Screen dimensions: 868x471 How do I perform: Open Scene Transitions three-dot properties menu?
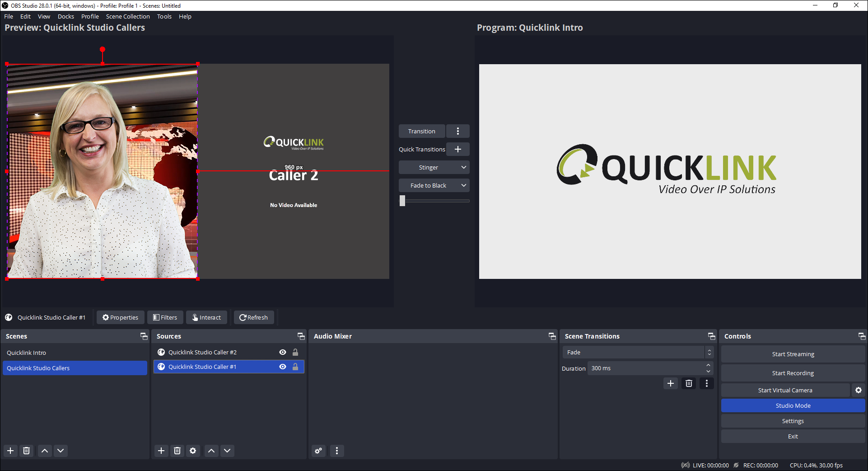pyautogui.click(x=707, y=383)
